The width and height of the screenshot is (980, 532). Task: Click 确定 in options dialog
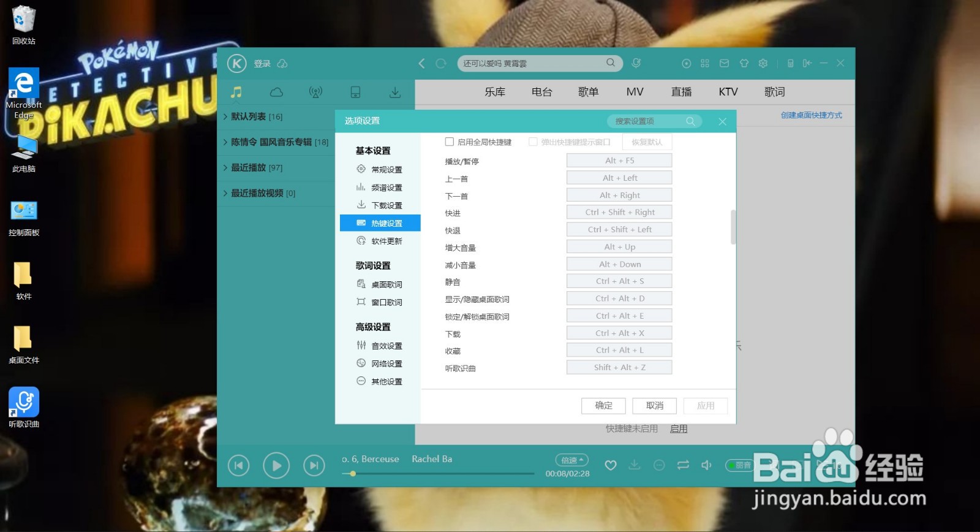tap(603, 406)
